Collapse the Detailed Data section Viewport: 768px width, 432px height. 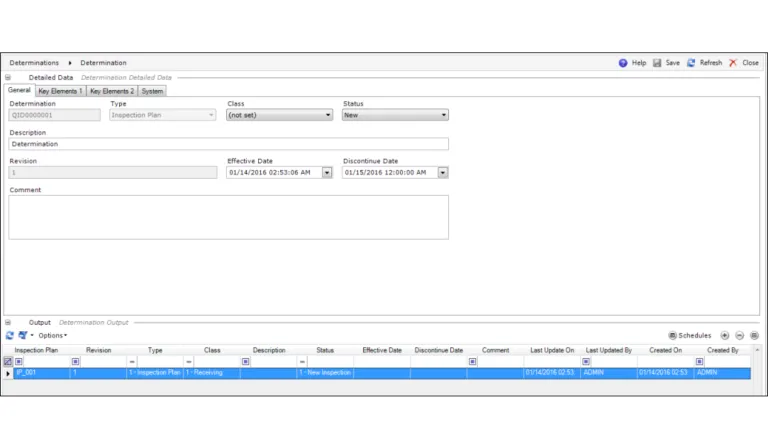click(8, 77)
